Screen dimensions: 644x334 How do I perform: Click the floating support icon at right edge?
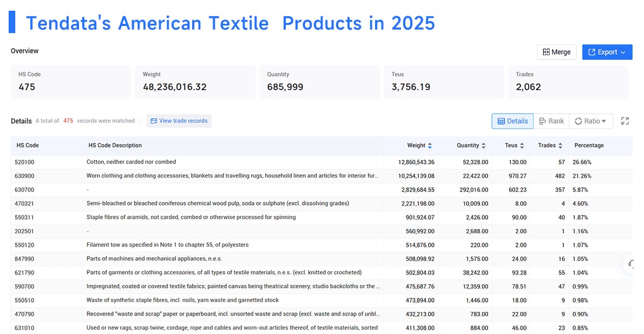click(x=632, y=264)
